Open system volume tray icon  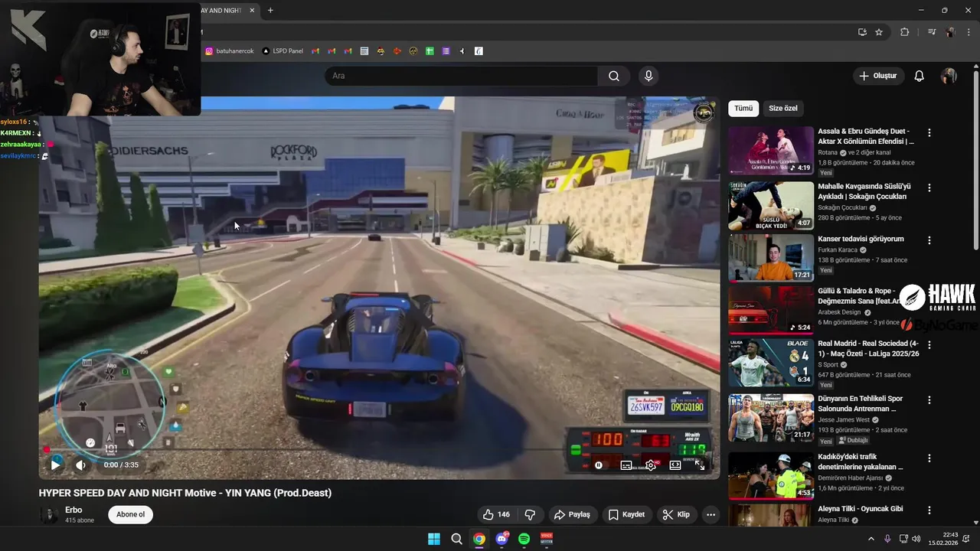point(916,539)
